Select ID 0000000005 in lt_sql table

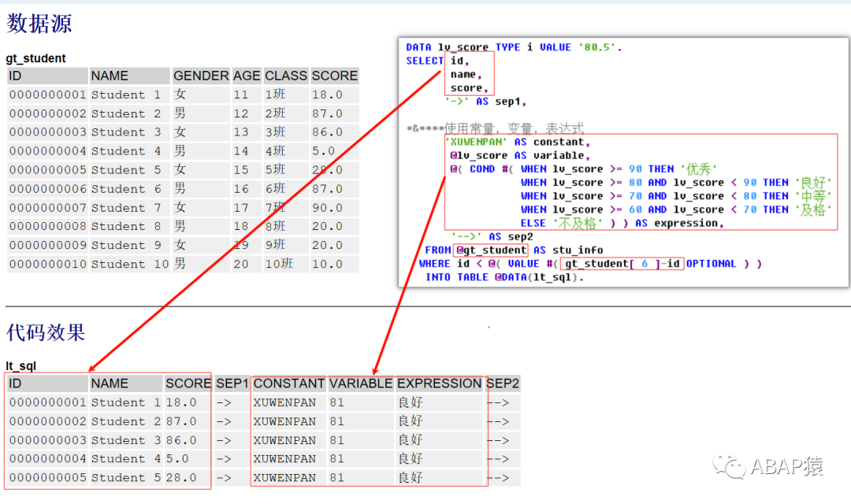(48, 478)
